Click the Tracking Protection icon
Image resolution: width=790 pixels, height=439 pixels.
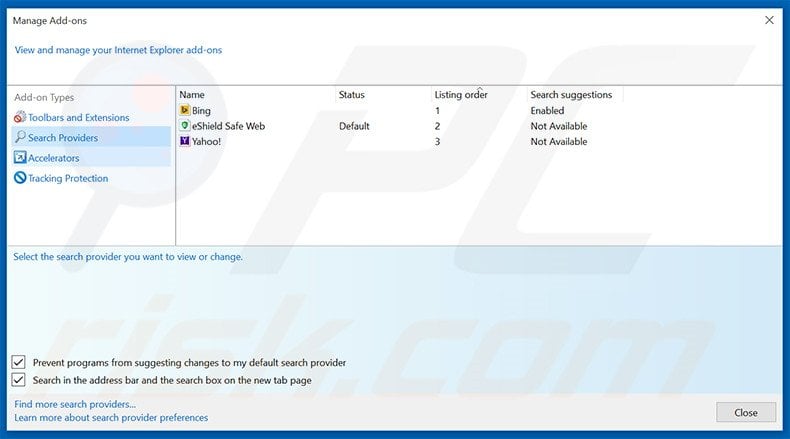[x=20, y=177]
